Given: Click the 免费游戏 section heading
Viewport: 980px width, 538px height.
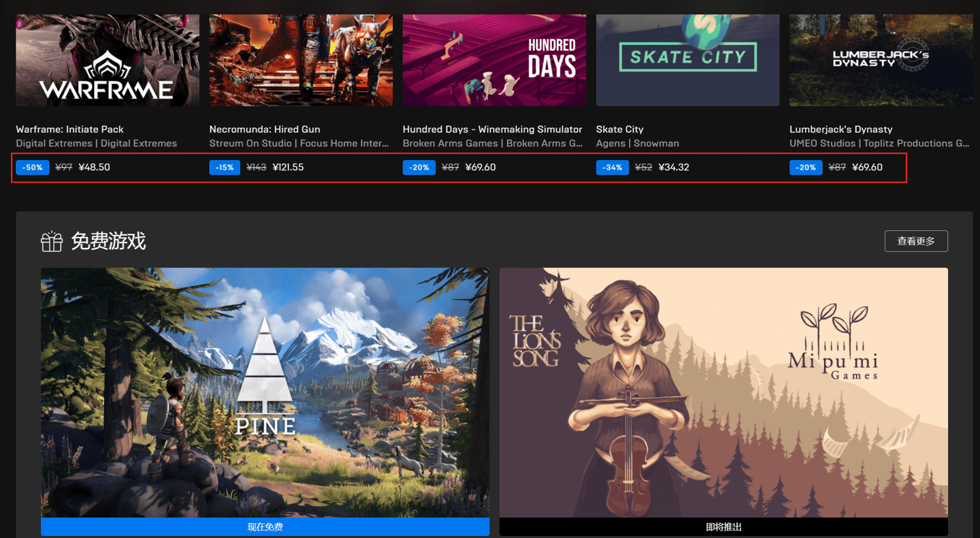Looking at the screenshot, I should (108, 241).
